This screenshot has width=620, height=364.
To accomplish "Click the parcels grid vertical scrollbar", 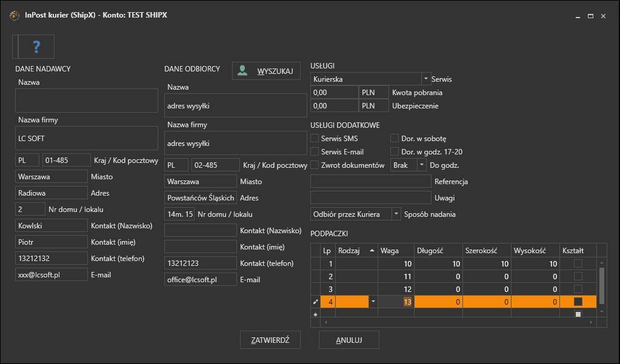I will click(x=601, y=286).
